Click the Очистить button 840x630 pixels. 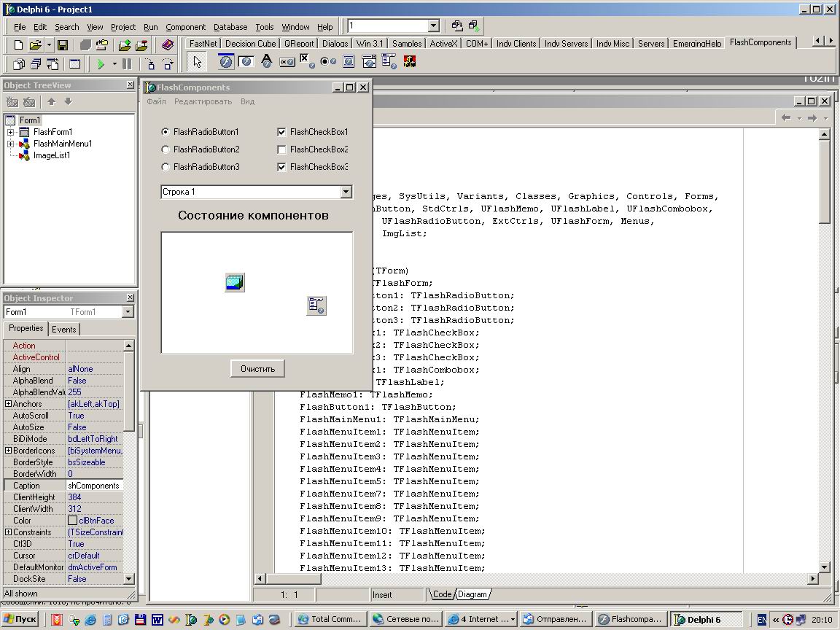click(257, 368)
